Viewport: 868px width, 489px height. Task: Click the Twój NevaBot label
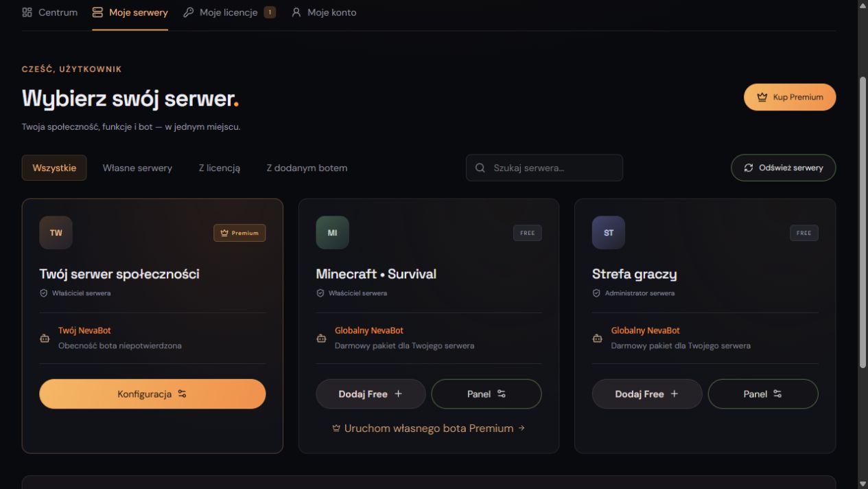pos(84,330)
